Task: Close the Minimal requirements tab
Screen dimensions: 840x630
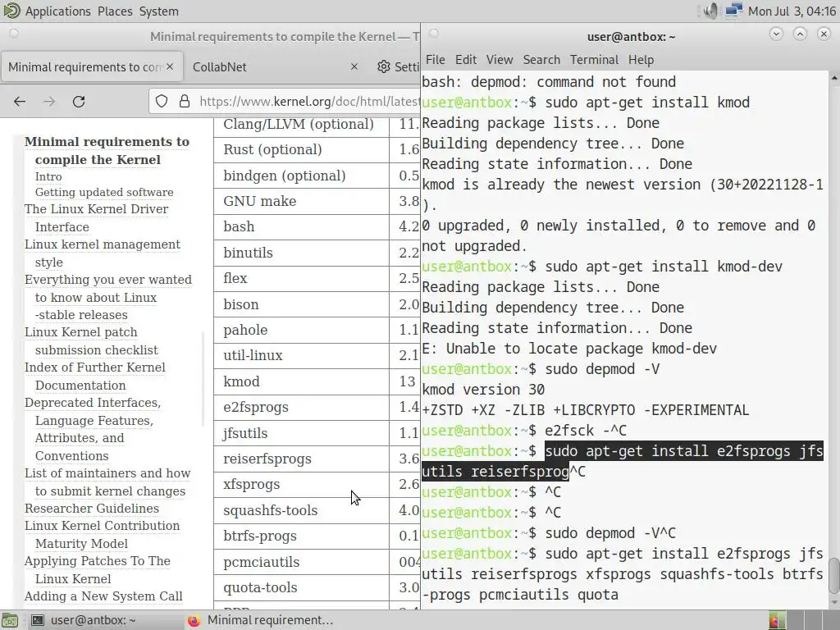Action: click(170, 66)
